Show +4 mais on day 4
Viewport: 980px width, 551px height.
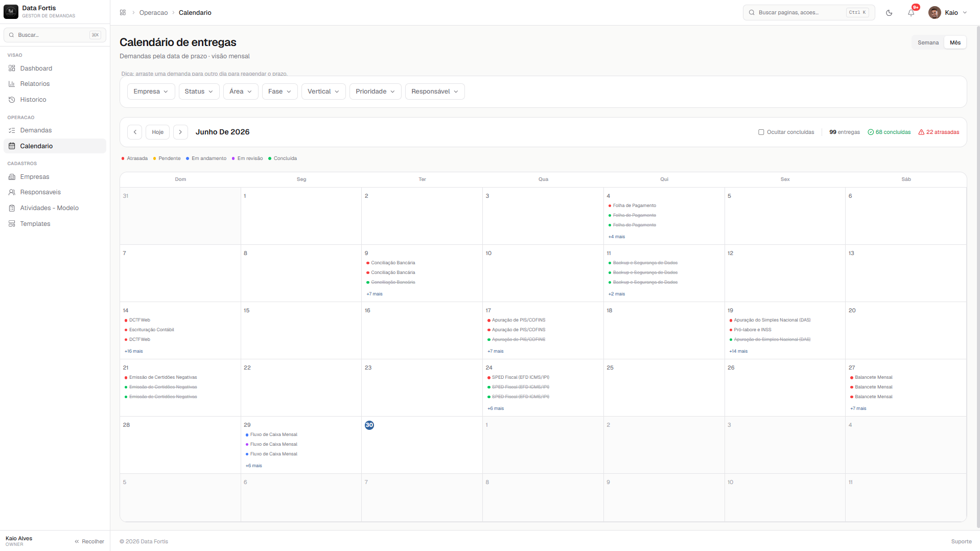pos(617,237)
